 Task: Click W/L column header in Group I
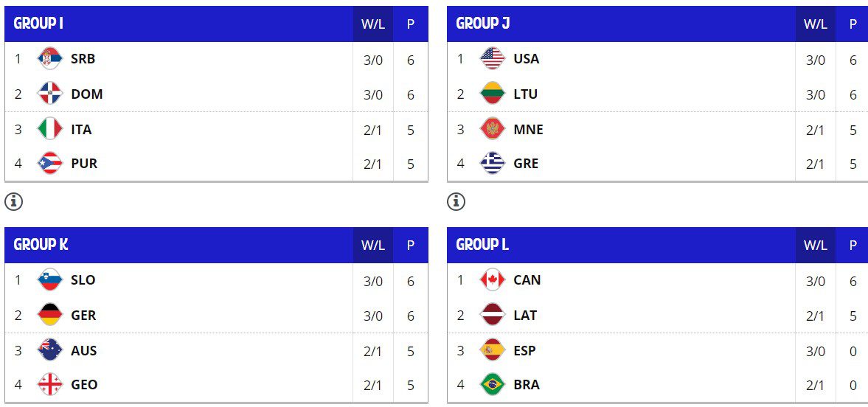pos(373,24)
